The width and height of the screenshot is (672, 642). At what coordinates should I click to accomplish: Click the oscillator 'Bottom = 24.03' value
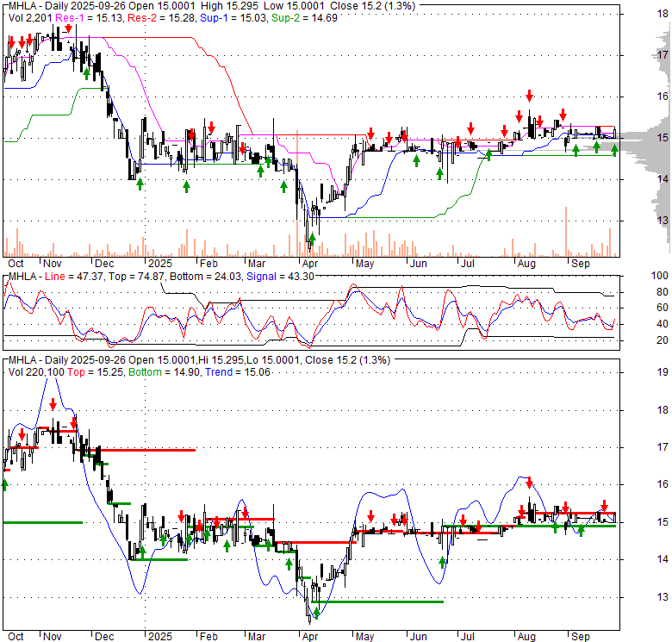[206, 277]
